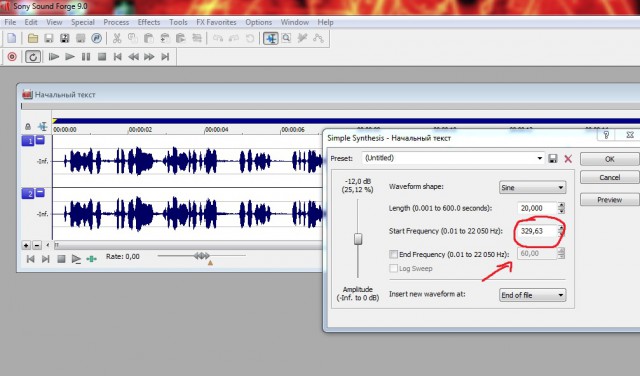Click Rewind in the transport toolbar
Image resolution: width=640 pixels, height=376 pixels.
click(133, 56)
